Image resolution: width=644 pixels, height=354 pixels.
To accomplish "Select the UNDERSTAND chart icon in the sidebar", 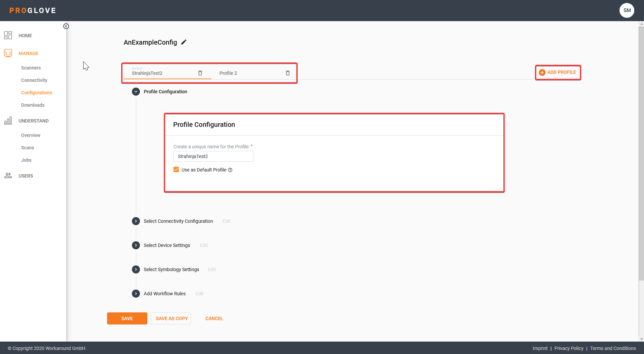I will 8,120.
